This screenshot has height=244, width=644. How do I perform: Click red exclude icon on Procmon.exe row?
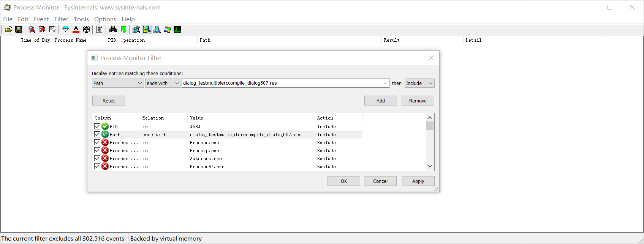[105, 142]
